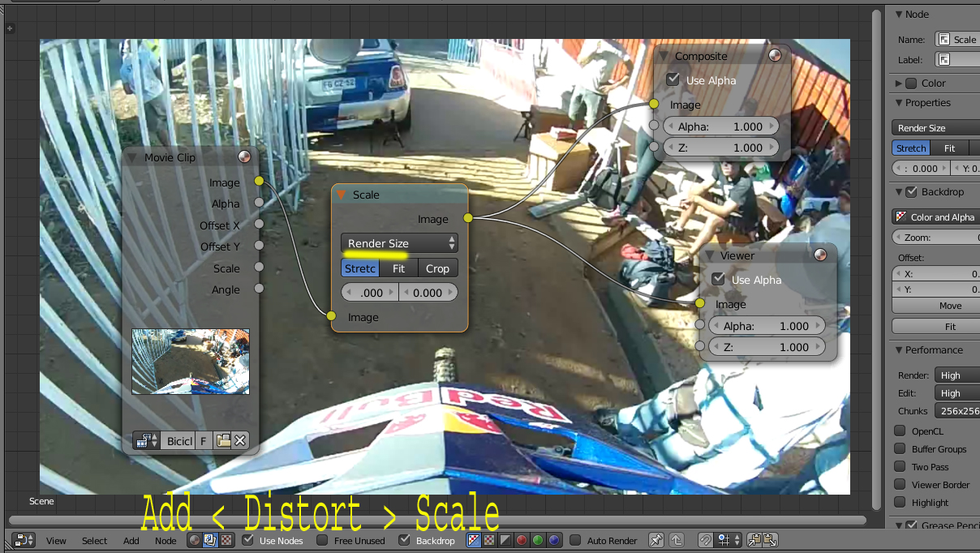Click the Crop button in Scale node

tap(437, 268)
